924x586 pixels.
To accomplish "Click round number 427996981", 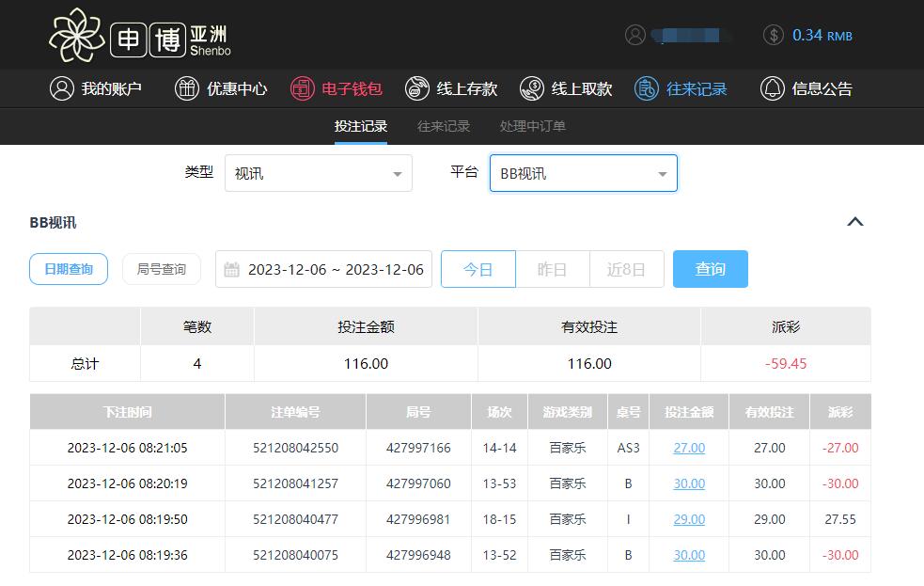I will click(418, 519).
